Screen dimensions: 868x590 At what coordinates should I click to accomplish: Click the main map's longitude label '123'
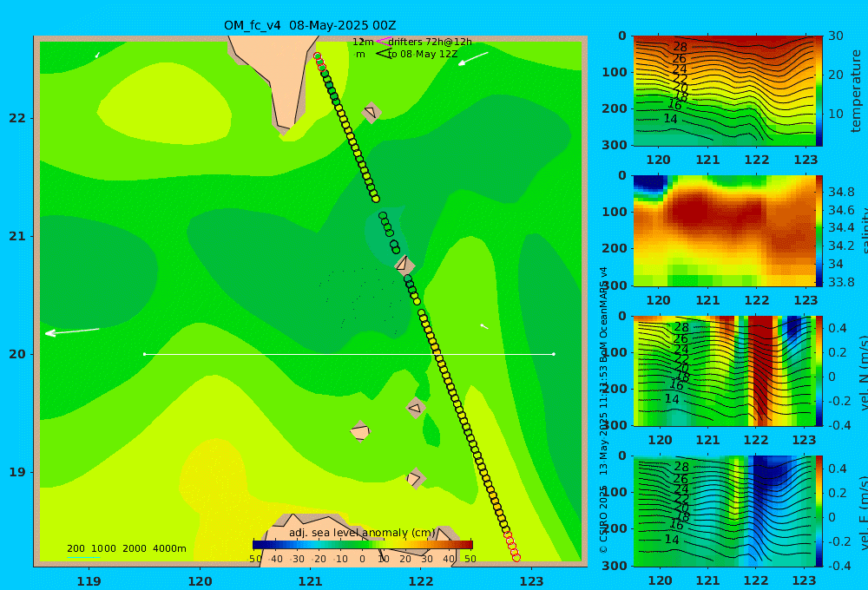click(531, 581)
